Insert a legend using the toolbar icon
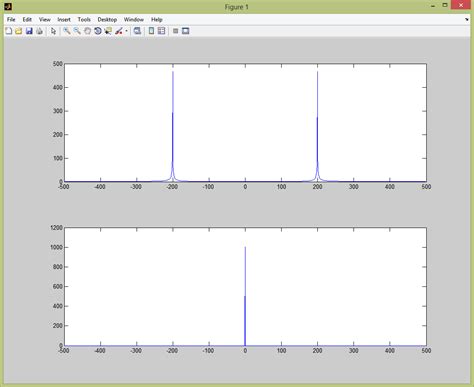The height and width of the screenshot is (387, 474). [x=161, y=31]
